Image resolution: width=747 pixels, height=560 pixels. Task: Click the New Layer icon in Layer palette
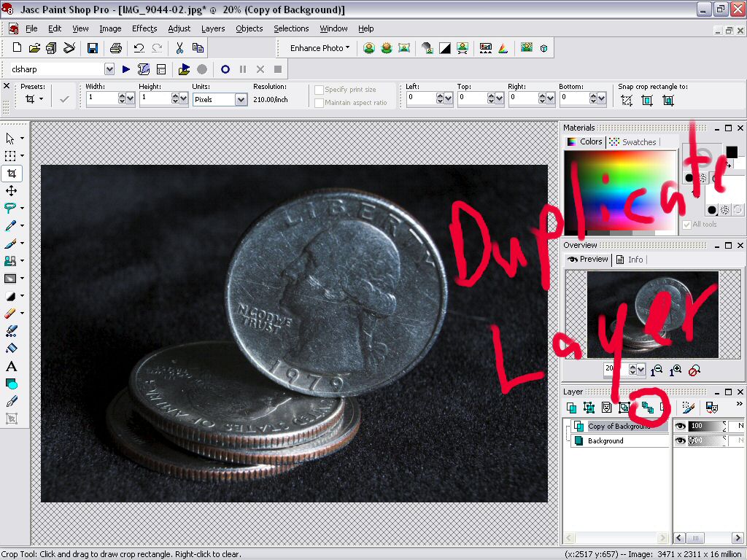573,407
